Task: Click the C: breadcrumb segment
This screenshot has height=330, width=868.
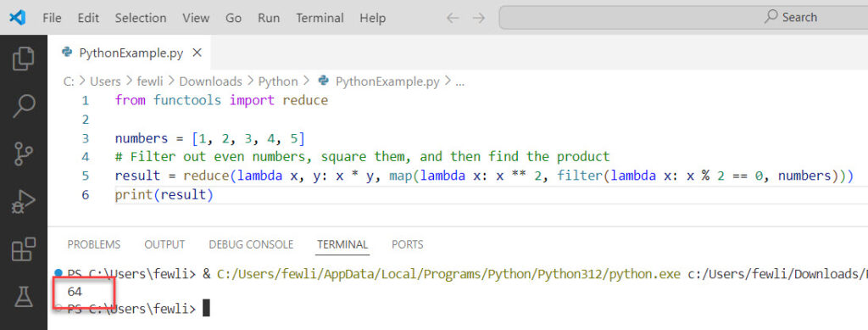Action: pos(69,81)
